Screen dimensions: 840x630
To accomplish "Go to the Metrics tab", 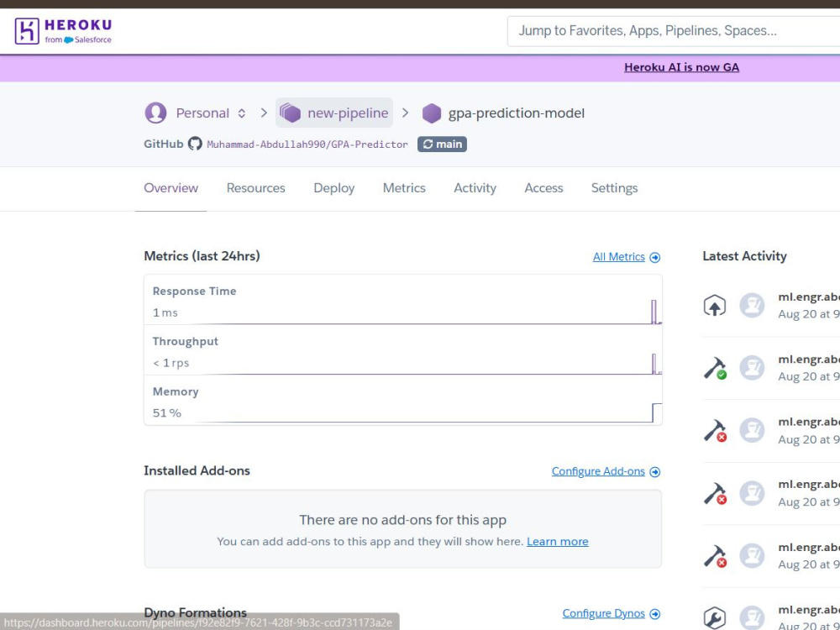I will [x=404, y=188].
